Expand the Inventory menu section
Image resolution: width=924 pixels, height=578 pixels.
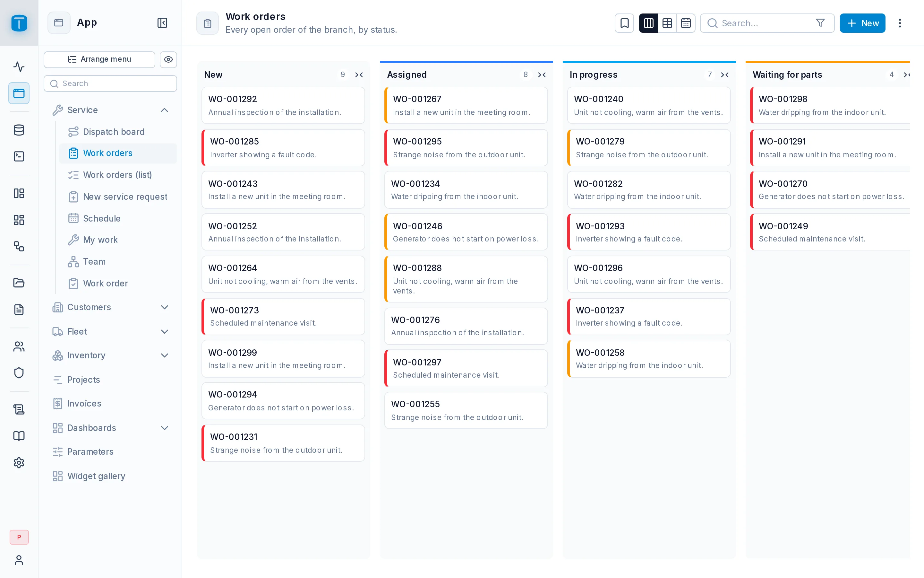pos(164,355)
